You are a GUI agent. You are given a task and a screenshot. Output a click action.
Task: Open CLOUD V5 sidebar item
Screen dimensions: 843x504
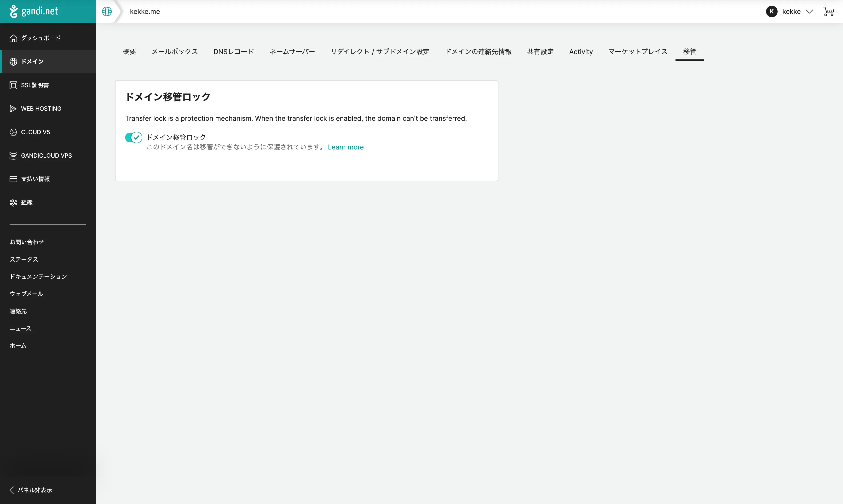(x=35, y=132)
